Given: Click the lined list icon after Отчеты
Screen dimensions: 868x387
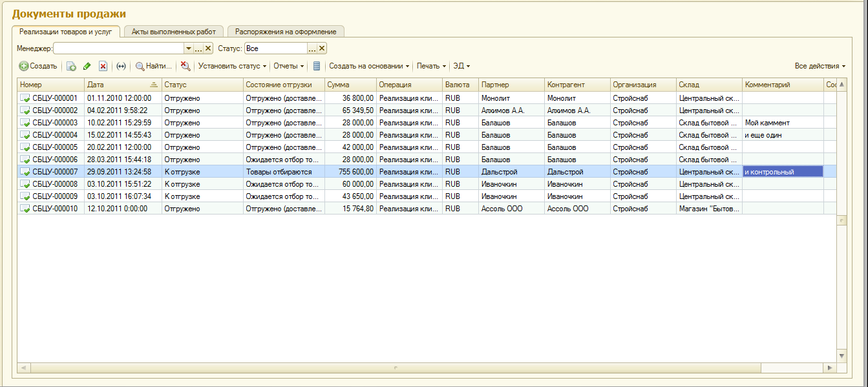Looking at the screenshot, I should (x=316, y=66).
